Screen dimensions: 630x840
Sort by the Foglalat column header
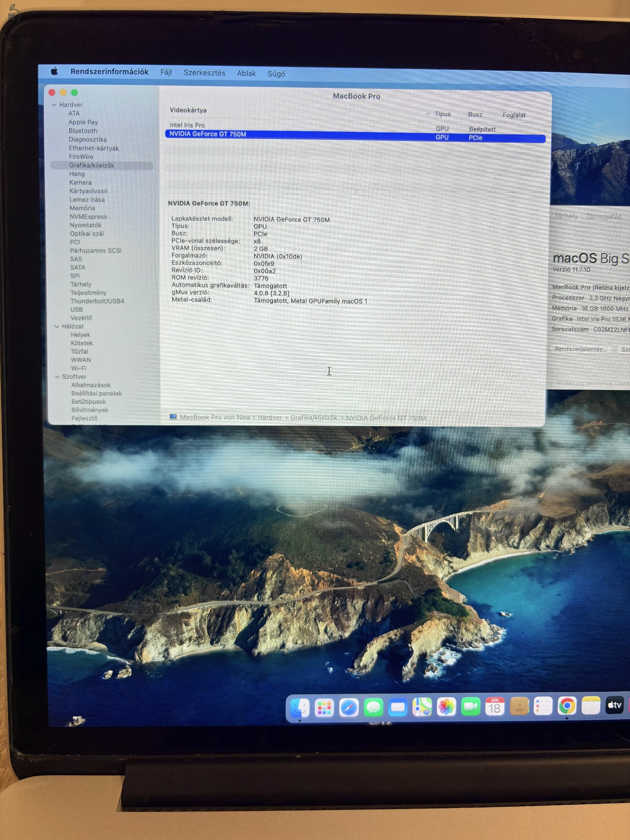point(514,115)
